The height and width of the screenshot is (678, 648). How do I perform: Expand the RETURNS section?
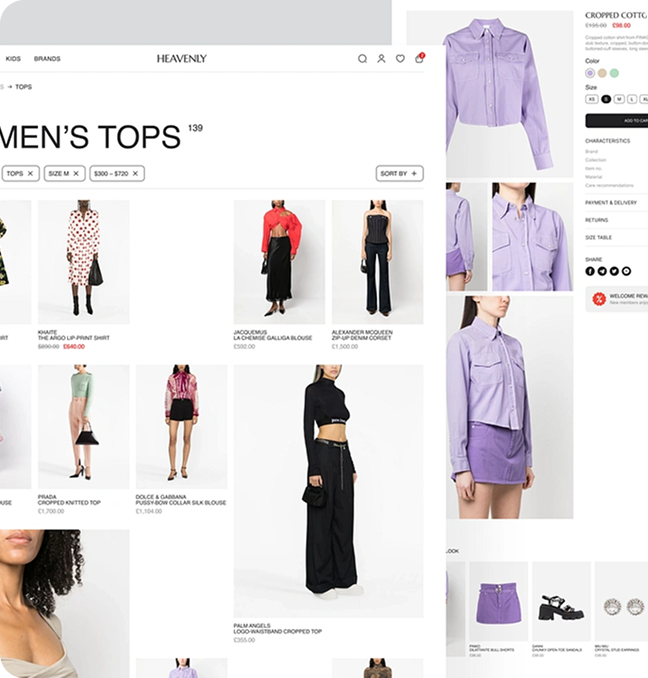[x=616, y=220]
